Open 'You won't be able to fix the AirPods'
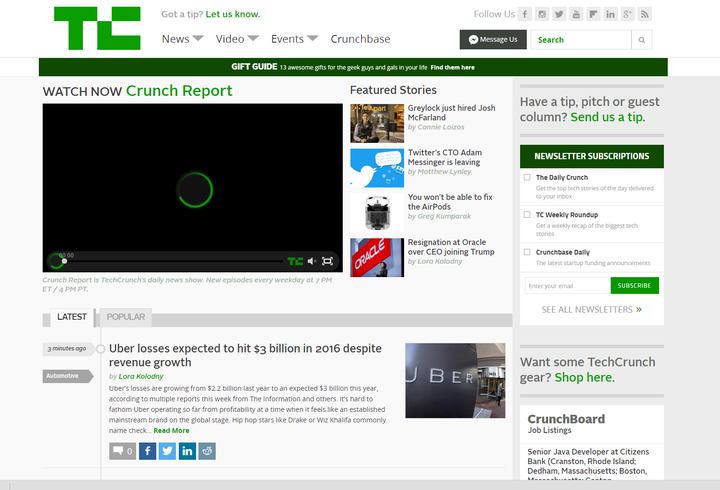720x490 pixels. click(450, 202)
